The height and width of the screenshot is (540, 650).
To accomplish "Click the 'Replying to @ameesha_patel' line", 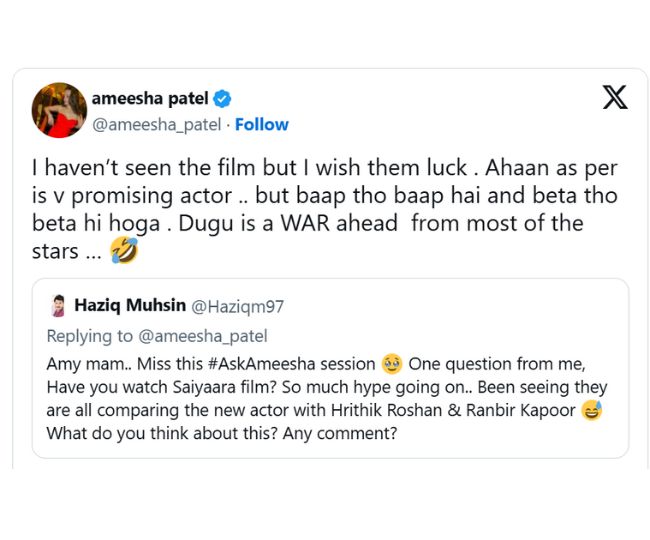I will [x=157, y=336].
